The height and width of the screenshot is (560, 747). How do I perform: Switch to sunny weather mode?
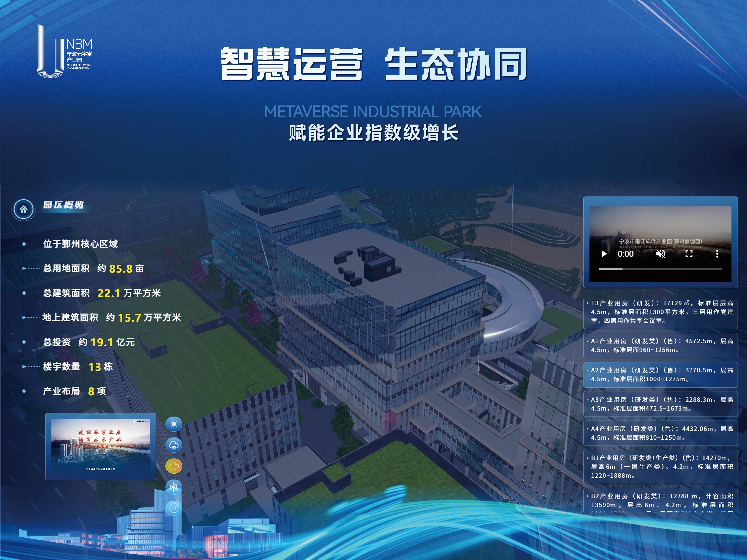pyautogui.click(x=174, y=424)
